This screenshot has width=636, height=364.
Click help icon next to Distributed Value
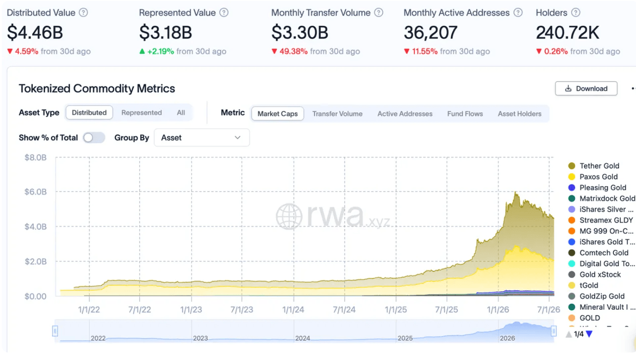pyautogui.click(x=83, y=13)
